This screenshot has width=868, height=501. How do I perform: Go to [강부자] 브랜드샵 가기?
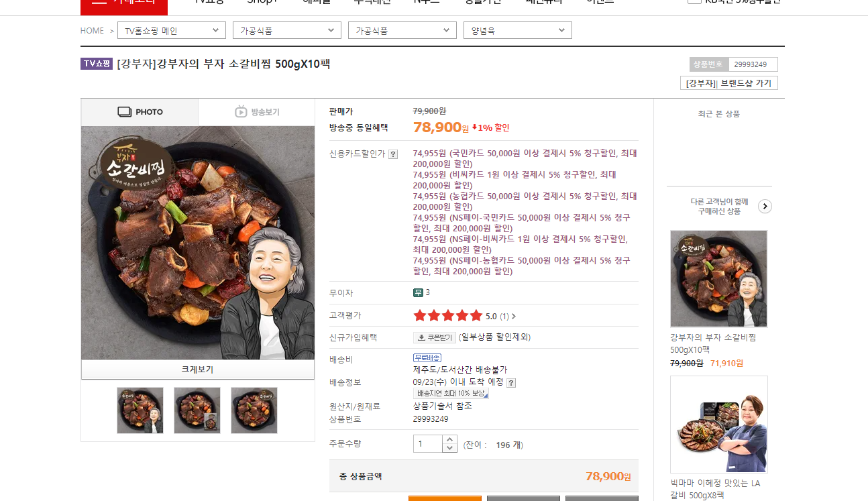click(x=728, y=83)
